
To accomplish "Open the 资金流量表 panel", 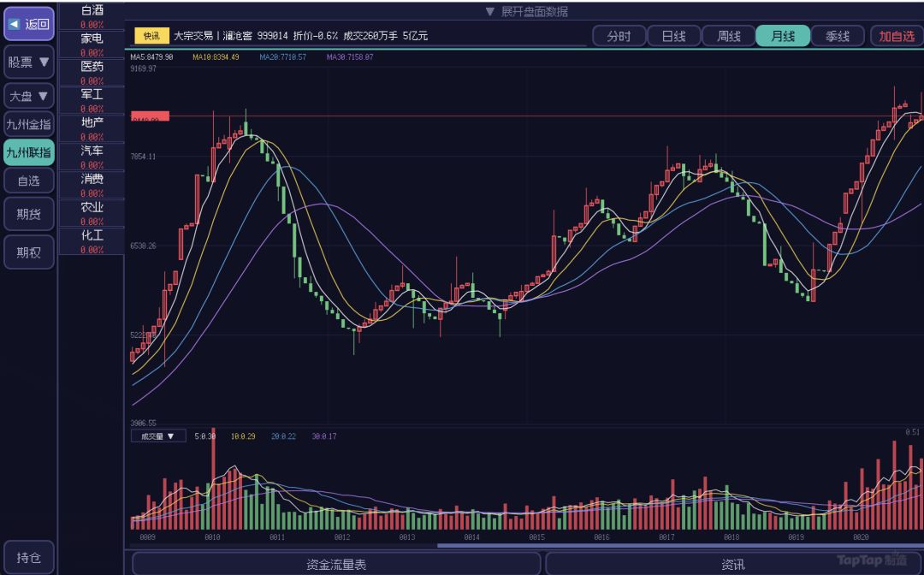I will click(336, 565).
